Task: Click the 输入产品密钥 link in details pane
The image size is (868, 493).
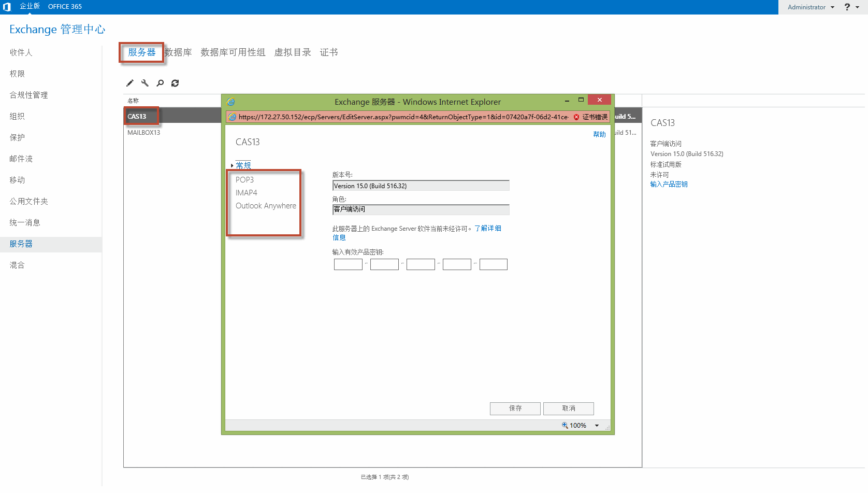Action: tap(669, 184)
